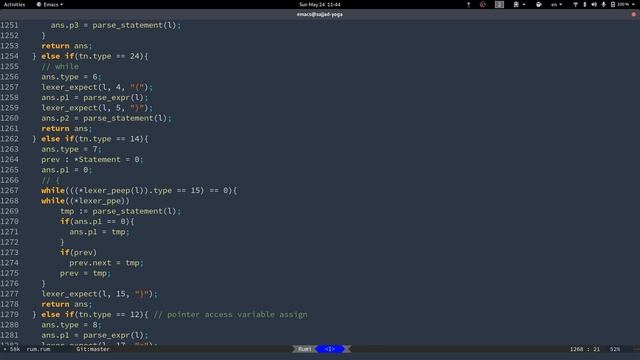This screenshot has height=360, width=640.
Task: Click the white round tray icon
Action: [x=538, y=4]
